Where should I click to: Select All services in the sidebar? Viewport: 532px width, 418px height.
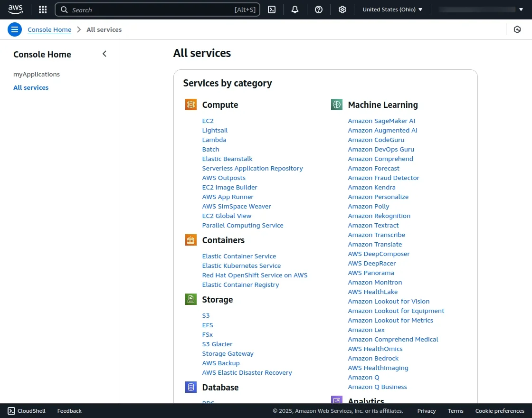coord(31,87)
